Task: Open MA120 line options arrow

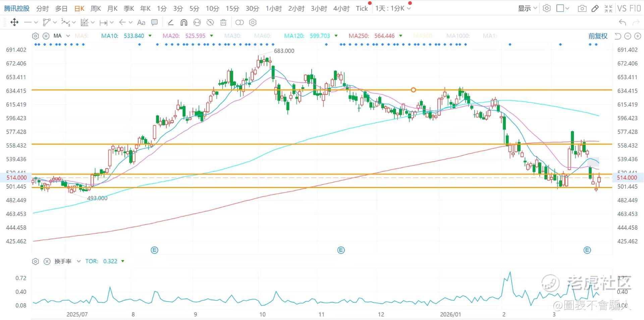Action: coord(336,36)
